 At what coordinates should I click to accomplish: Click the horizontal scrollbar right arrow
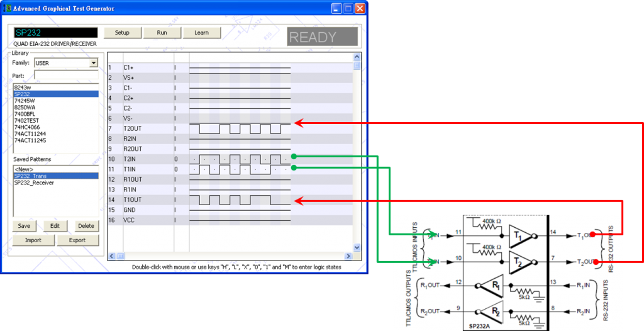pyautogui.click(x=348, y=256)
